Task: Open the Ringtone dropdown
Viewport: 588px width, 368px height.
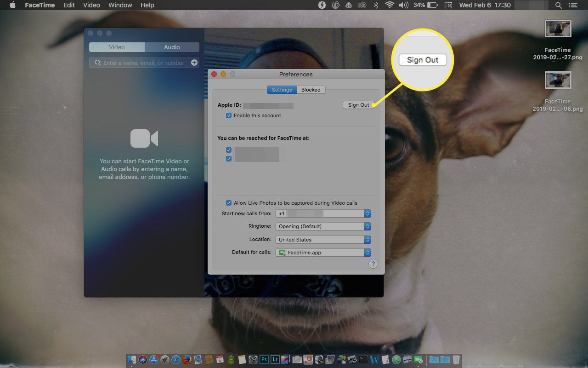Action: pyautogui.click(x=322, y=226)
